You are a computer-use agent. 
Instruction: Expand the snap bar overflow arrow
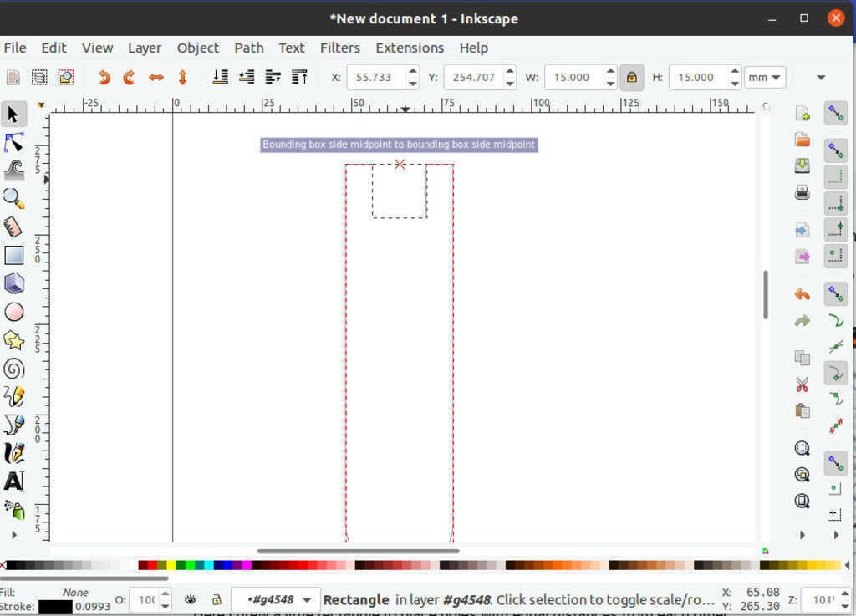[x=836, y=535]
